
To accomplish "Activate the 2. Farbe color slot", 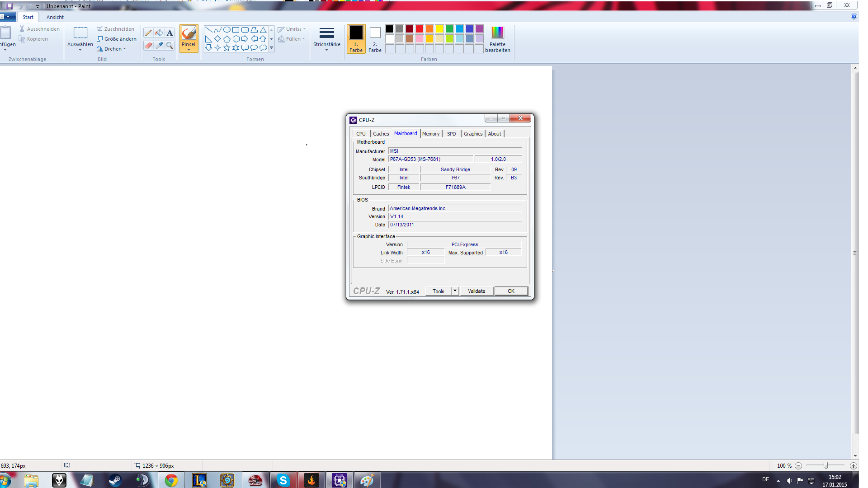I will click(x=375, y=39).
